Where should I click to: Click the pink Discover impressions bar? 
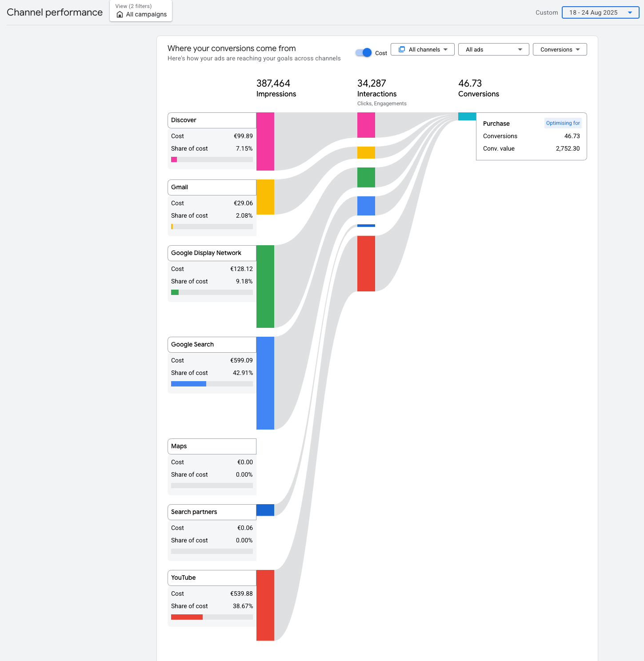tap(265, 141)
